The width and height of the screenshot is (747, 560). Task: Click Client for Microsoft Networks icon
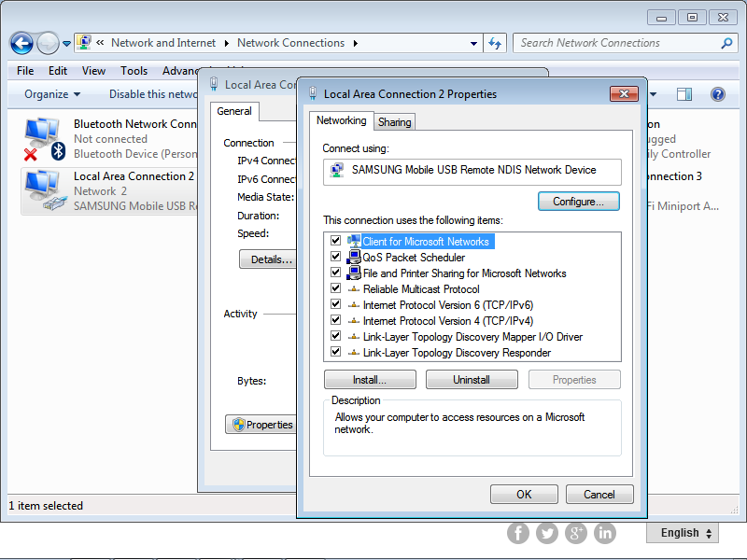pyautogui.click(x=354, y=241)
